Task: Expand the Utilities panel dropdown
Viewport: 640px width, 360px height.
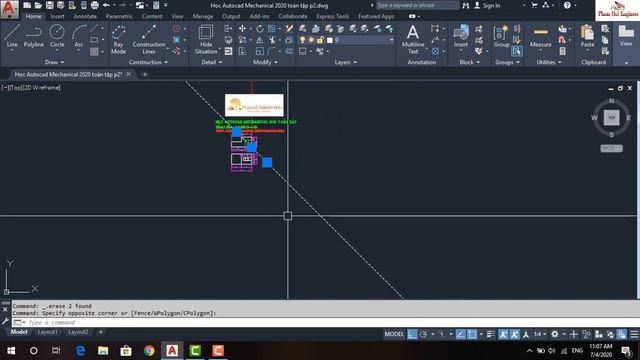Action: (549, 62)
